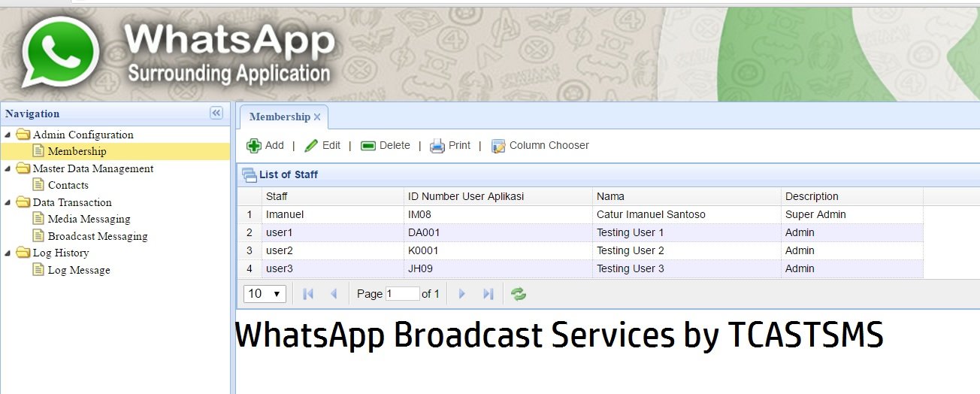Click the refresh icon in pager
Screen dimensions: 980x394
coord(519,294)
